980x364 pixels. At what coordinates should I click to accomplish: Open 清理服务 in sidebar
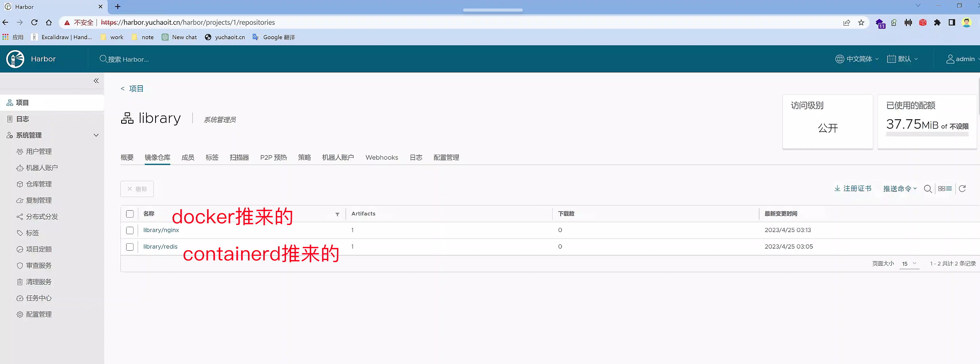(38, 282)
